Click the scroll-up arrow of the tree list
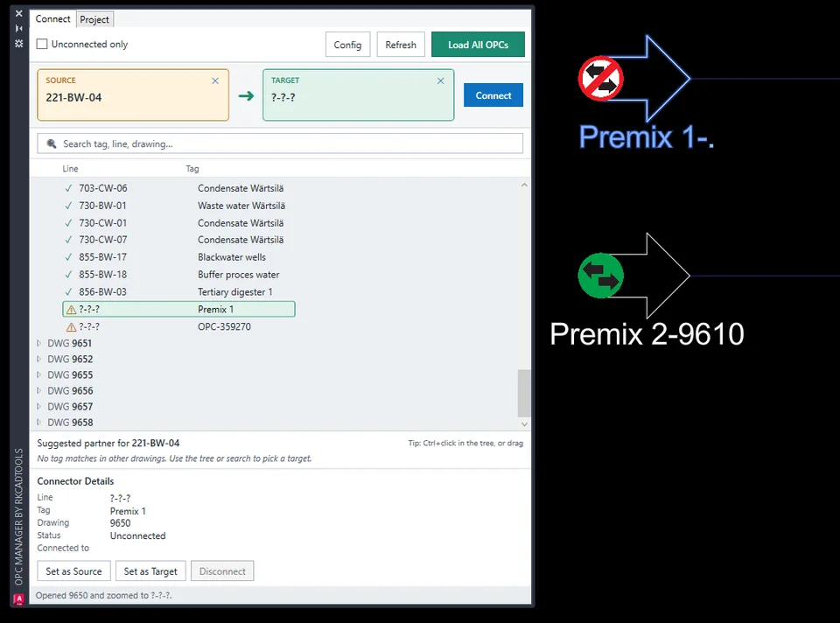This screenshot has width=840, height=623. (x=524, y=185)
